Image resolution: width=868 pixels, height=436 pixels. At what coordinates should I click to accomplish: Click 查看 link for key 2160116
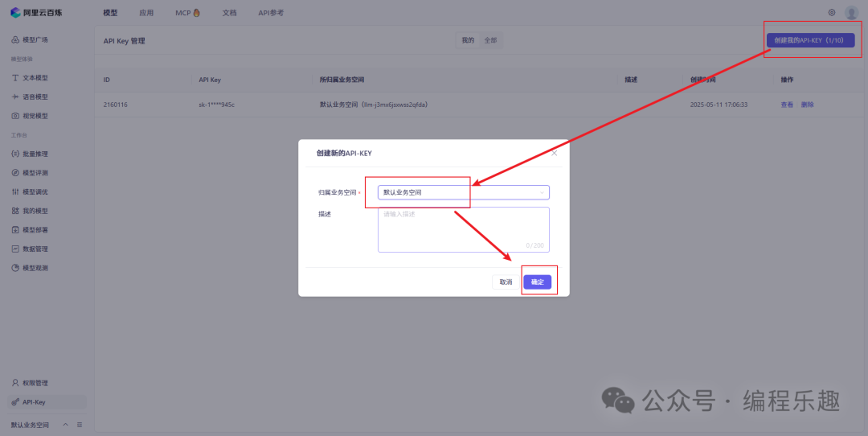(787, 105)
